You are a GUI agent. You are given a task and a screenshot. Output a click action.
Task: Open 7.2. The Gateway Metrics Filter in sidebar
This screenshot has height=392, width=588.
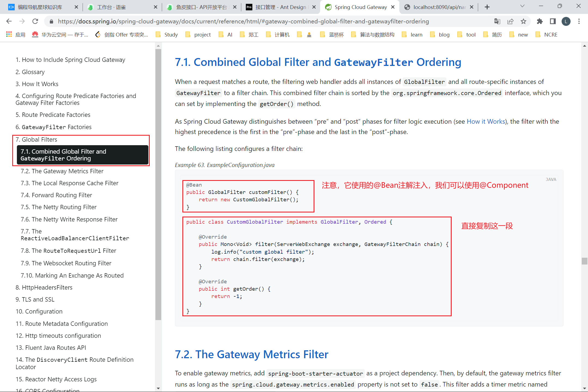[x=62, y=171]
